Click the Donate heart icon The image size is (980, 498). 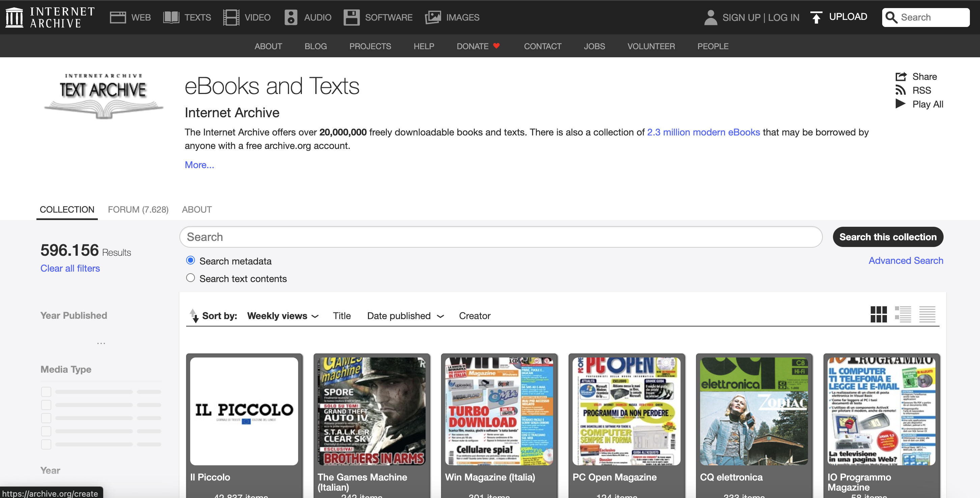click(x=496, y=45)
